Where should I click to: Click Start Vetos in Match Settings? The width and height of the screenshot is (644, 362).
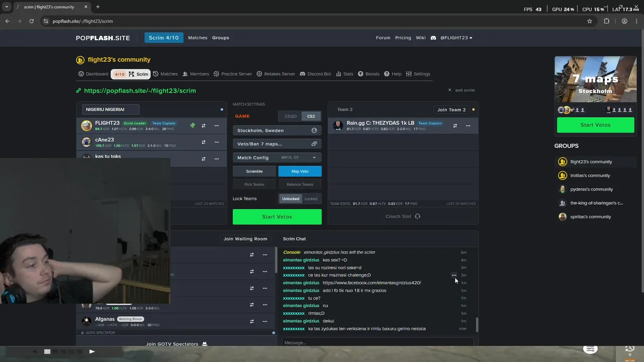pyautogui.click(x=277, y=217)
